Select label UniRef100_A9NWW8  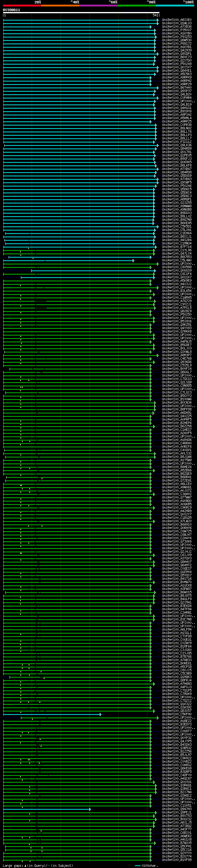pyautogui.click(x=177, y=206)
